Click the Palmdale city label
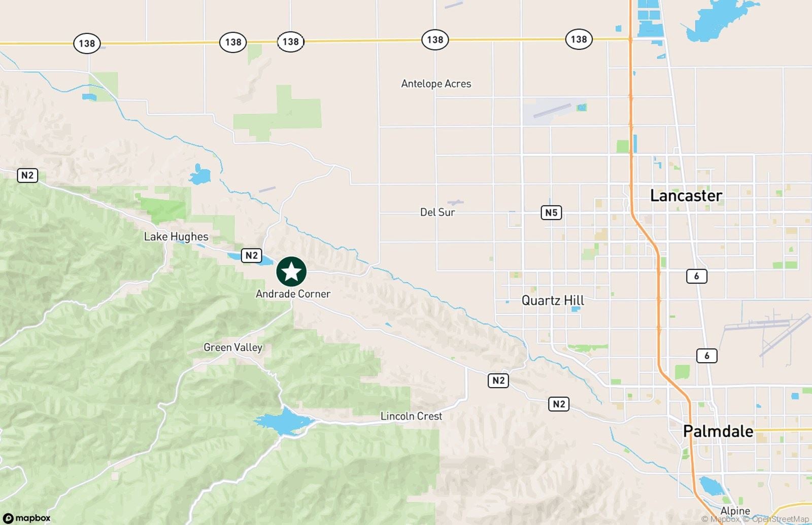Screen dimensions: 812x525 click(x=718, y=431)
